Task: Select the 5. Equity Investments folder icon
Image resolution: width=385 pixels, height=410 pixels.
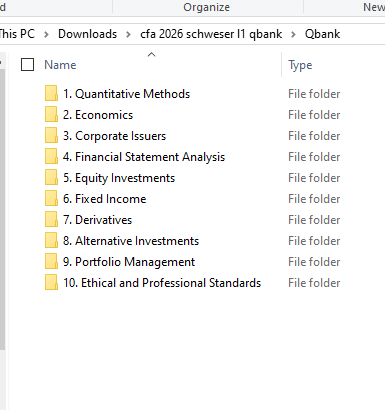Action: 51,177
